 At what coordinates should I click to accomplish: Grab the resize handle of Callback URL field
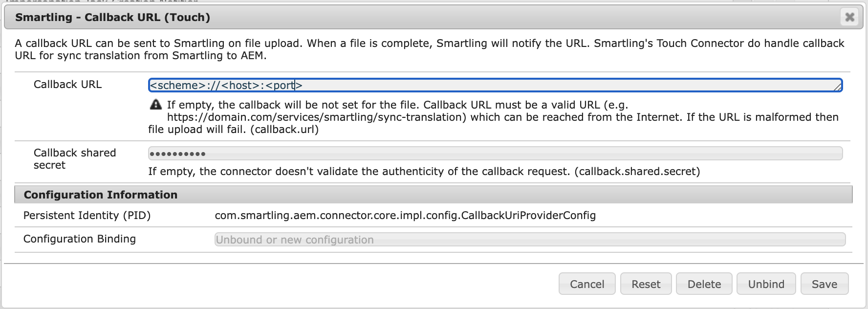838,88
